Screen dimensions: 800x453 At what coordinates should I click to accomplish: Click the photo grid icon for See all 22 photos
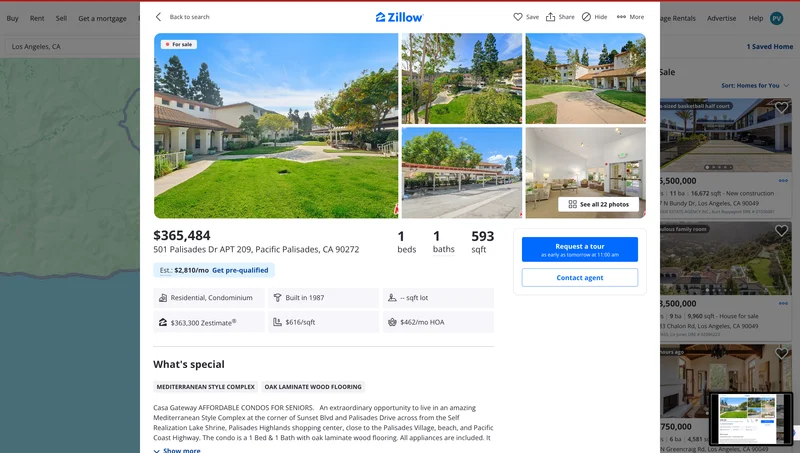(572, 204)
